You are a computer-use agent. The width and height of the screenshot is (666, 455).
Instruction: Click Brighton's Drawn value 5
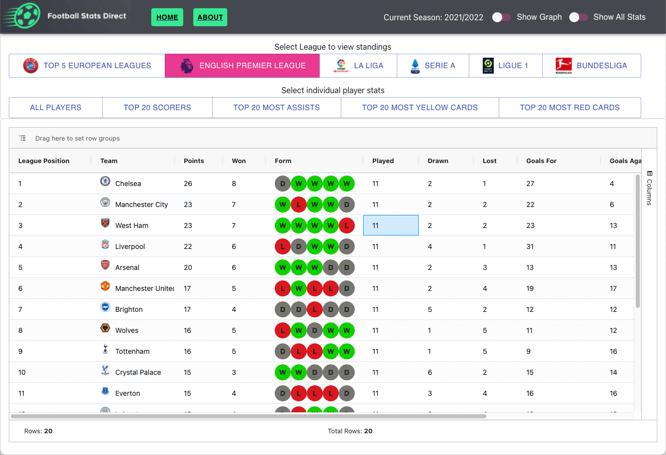pos(430,309)
